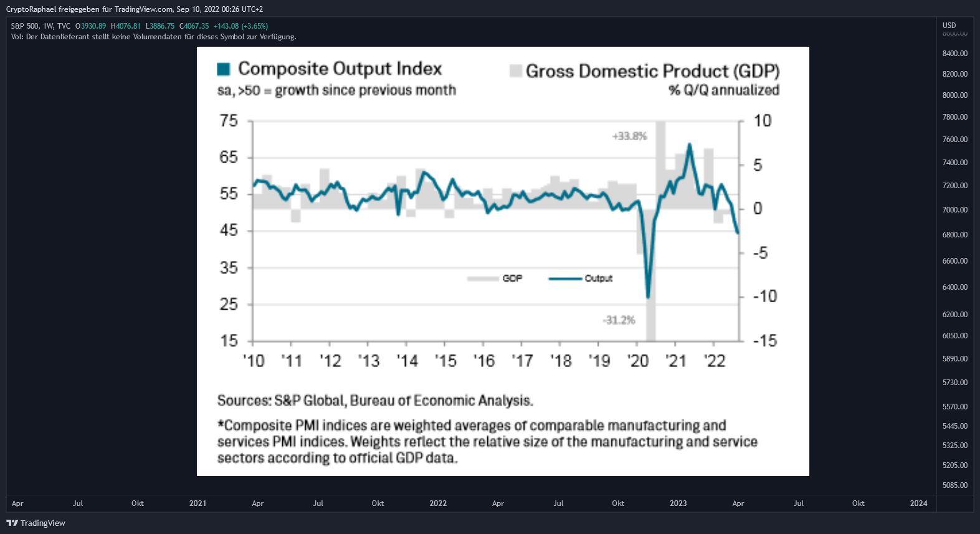Click the 1W interval in legend
The width and height of the screenshot is (980, 534).
[x=48, y=26]
